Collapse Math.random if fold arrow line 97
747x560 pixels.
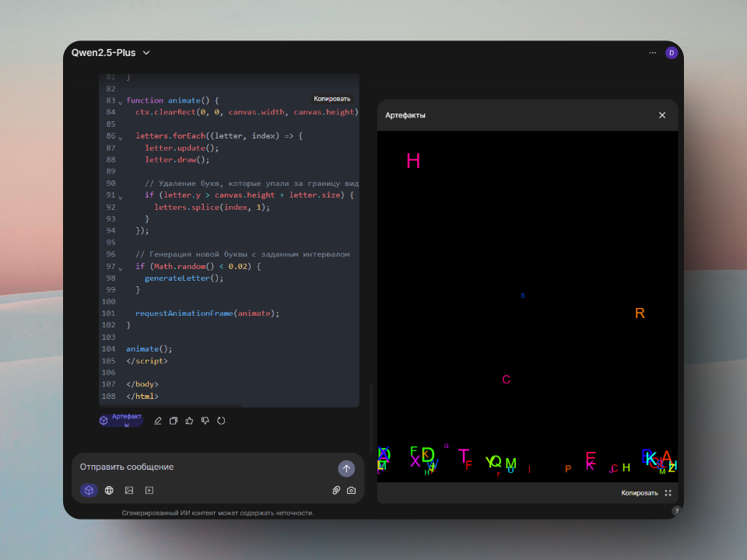[x=120, y=268]
